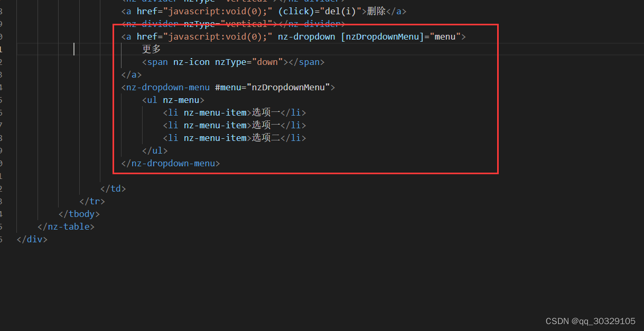Select the nz-dropdown attribute on the anchor

pyautogui.click(x=306, y=36)
